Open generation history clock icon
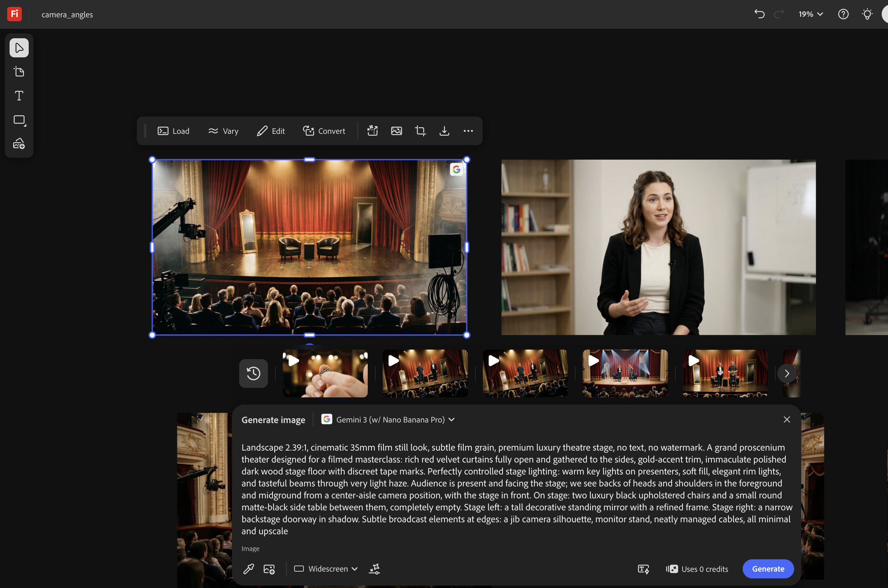Screen dimensions: 888x588 [254, 373]
